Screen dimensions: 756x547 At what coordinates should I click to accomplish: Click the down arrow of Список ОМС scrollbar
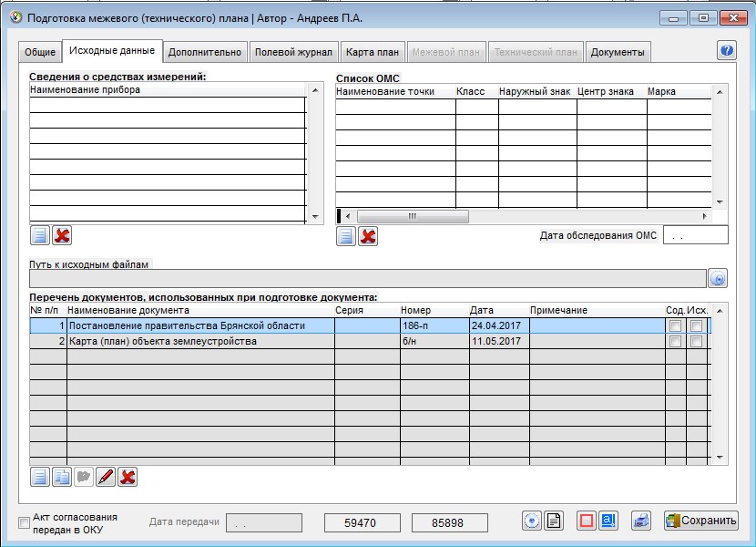720,201
